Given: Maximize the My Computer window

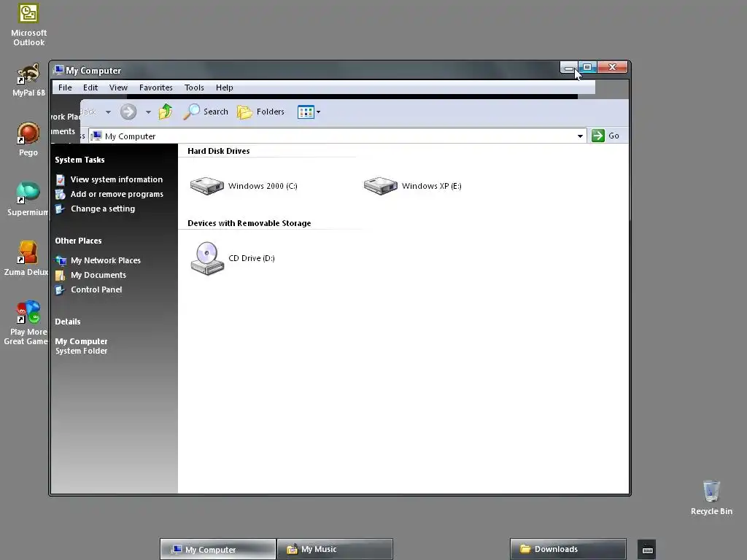Looking at the screenshot, I should click(588, 67).
